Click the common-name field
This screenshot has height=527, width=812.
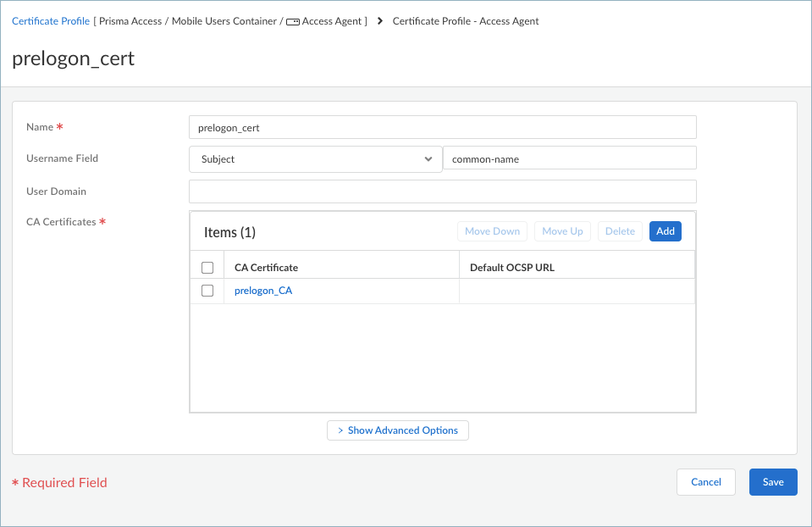[x=569, y=158]
